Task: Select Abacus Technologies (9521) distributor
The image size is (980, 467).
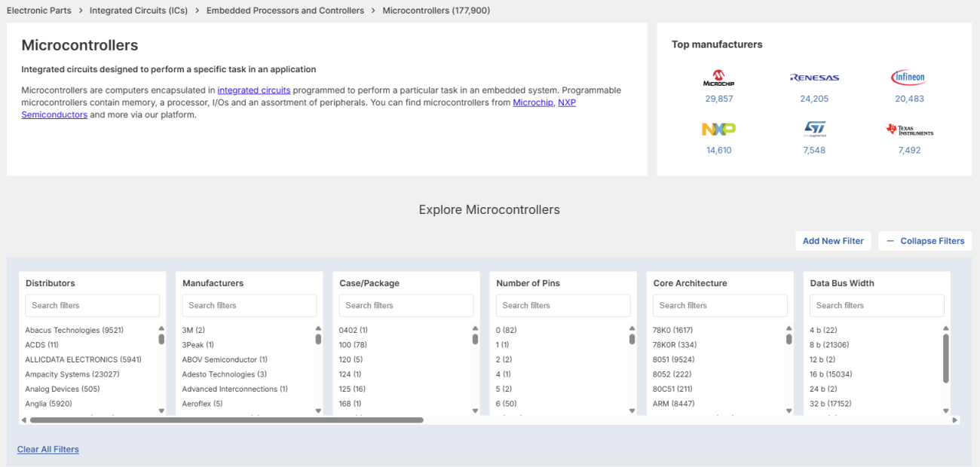Action: point(74,330)
